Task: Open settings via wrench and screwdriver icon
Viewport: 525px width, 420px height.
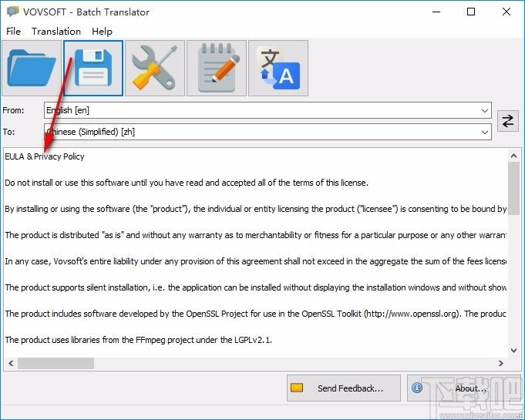Action: 155,68
